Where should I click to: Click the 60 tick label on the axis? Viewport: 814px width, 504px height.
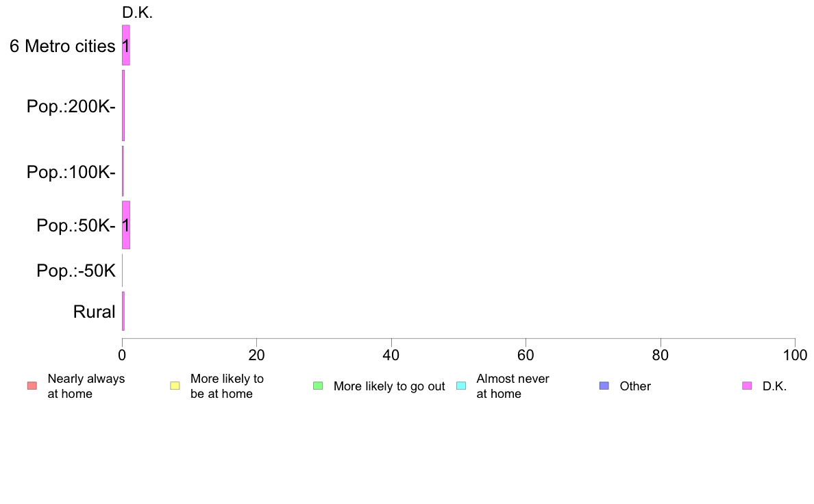coord(526,355)
